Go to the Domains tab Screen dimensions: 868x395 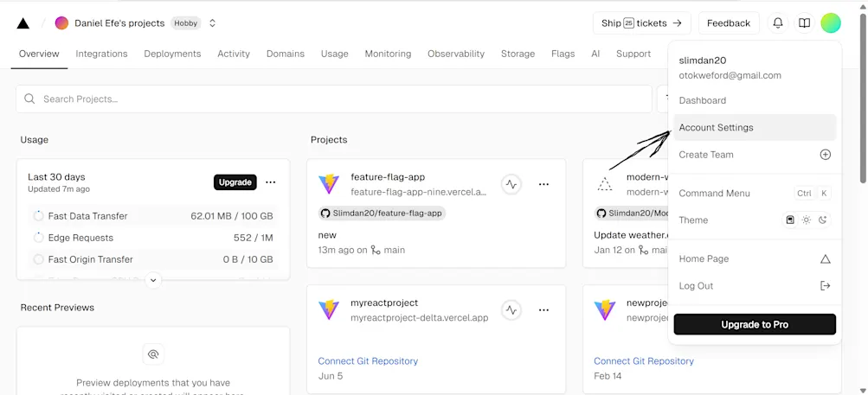285,54
